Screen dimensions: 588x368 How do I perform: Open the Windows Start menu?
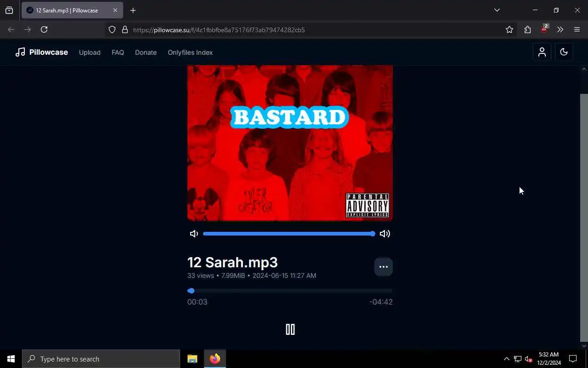(x=11, y=359)
